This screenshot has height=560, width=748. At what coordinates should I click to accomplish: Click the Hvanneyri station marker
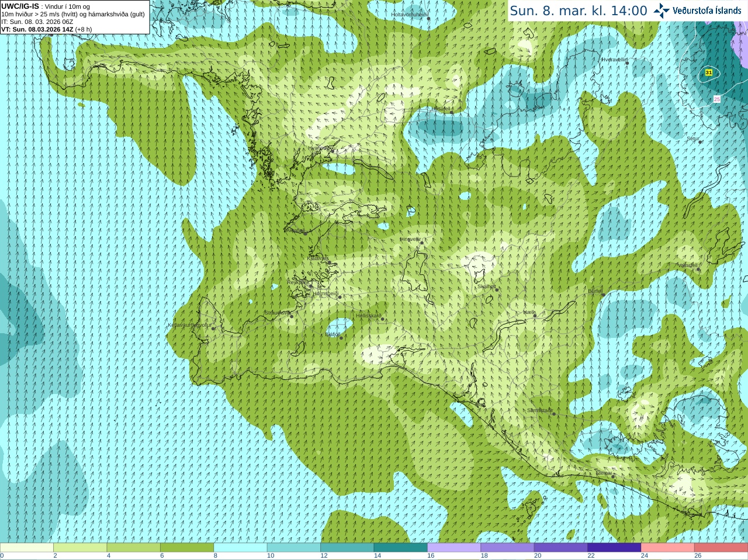click(x=333, y=151)
